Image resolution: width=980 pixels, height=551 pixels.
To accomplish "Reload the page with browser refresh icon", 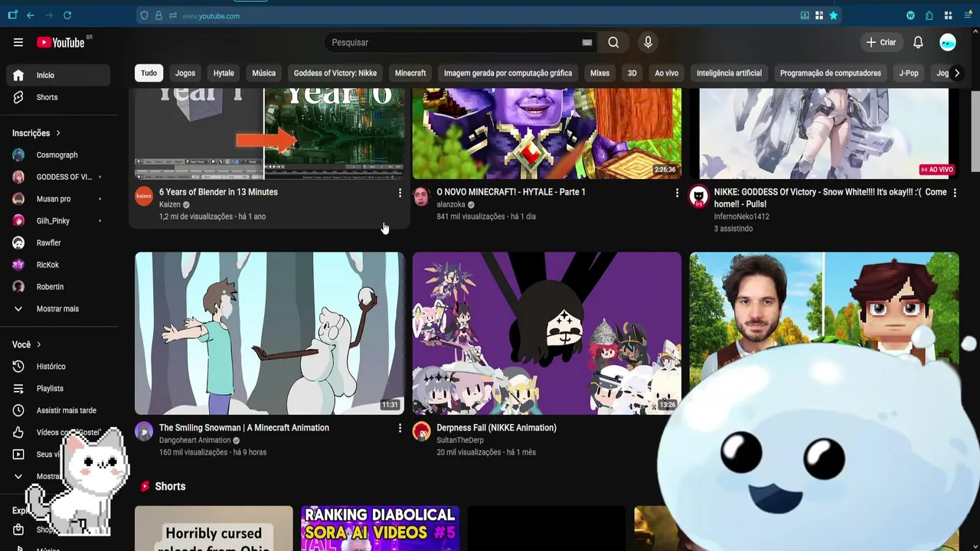I will (x=67, y=15).
